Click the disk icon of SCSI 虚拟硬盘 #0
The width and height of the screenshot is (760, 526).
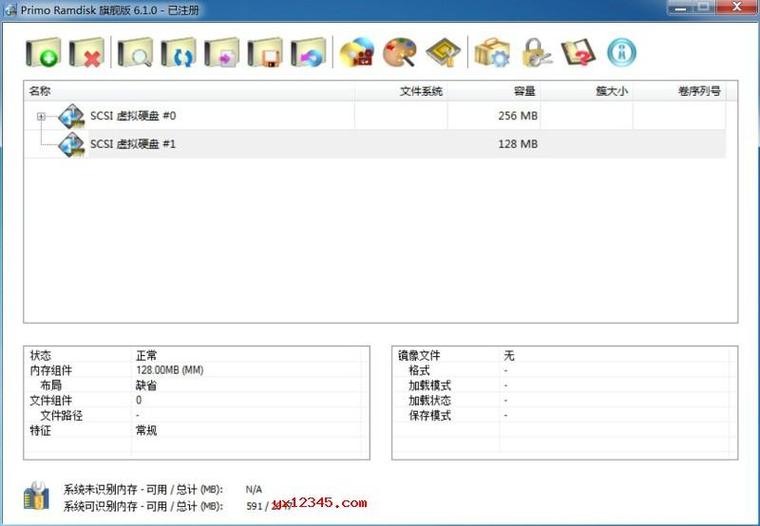coord(71,116)
